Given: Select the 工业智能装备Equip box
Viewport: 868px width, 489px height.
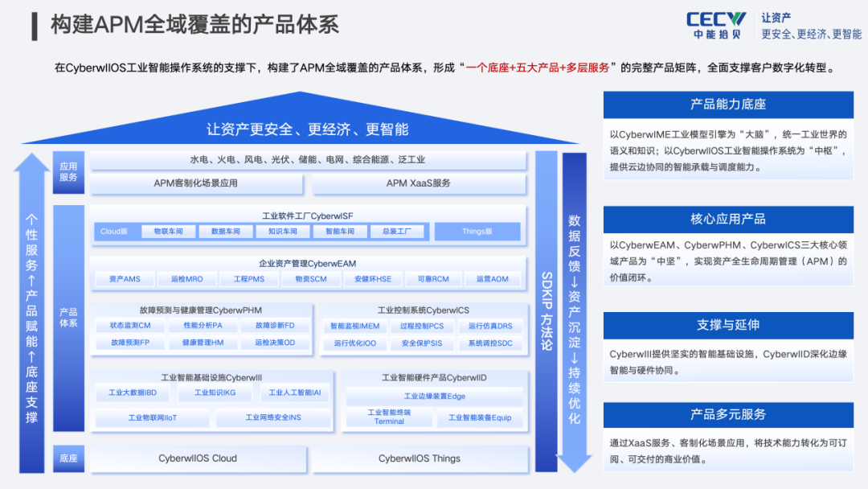Looking at the screenshot, I should click(x=480, y=417).
